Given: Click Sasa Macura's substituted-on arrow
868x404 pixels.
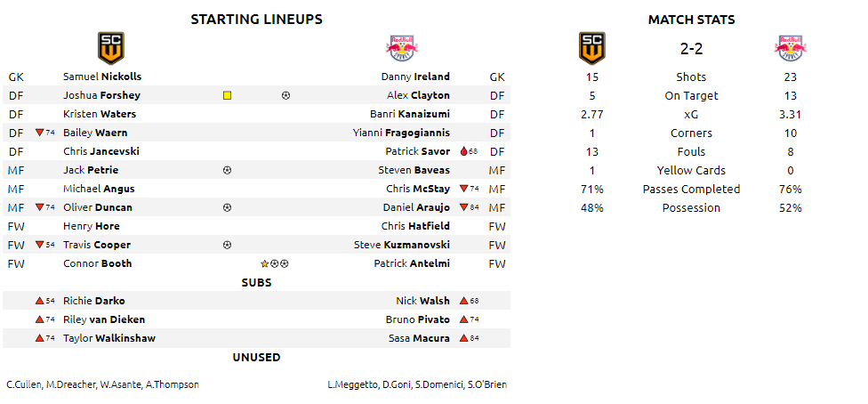Looking at the screenshot, I should 464,339.
